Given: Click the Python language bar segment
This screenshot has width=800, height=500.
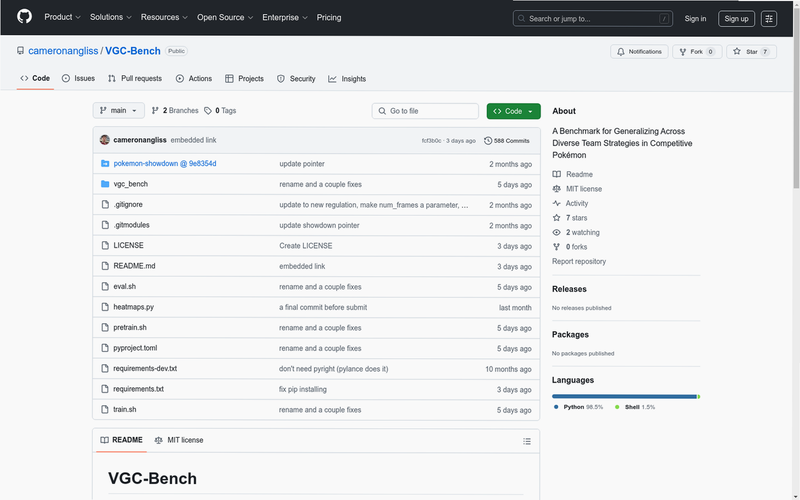Looking at the screenshot, I should [x=624, y=396].
